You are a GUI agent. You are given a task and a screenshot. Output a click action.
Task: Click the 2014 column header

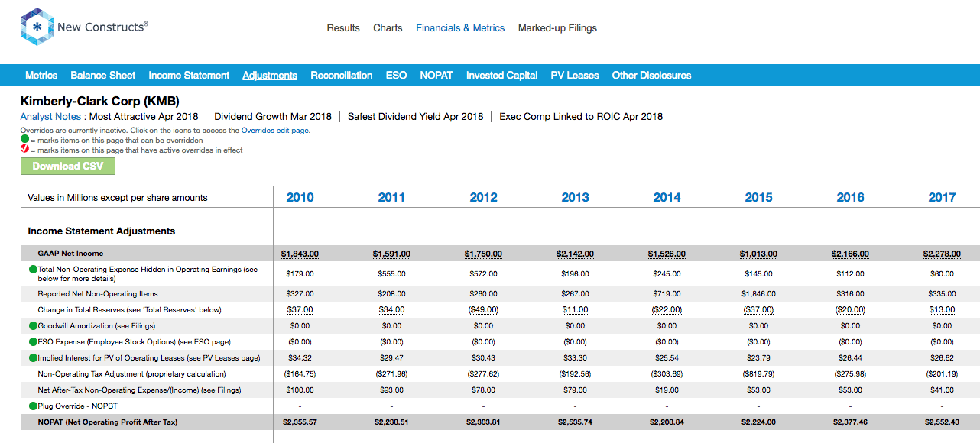pos(667,197)
